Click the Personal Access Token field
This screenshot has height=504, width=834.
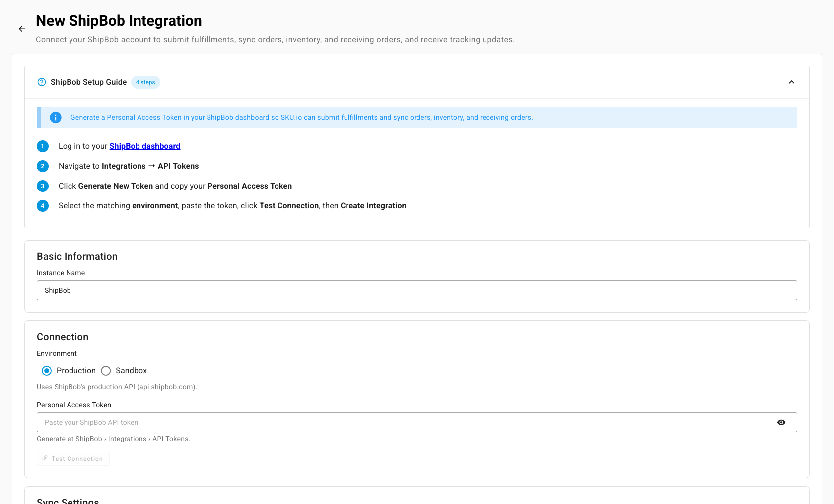[x=417, y=422]
